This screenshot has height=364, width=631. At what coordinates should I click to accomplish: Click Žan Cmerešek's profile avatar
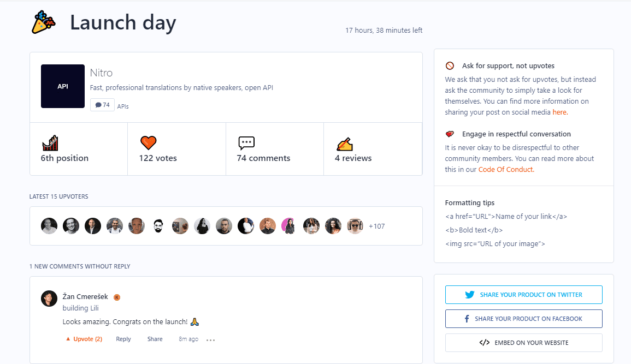click(x=49, y=299)
